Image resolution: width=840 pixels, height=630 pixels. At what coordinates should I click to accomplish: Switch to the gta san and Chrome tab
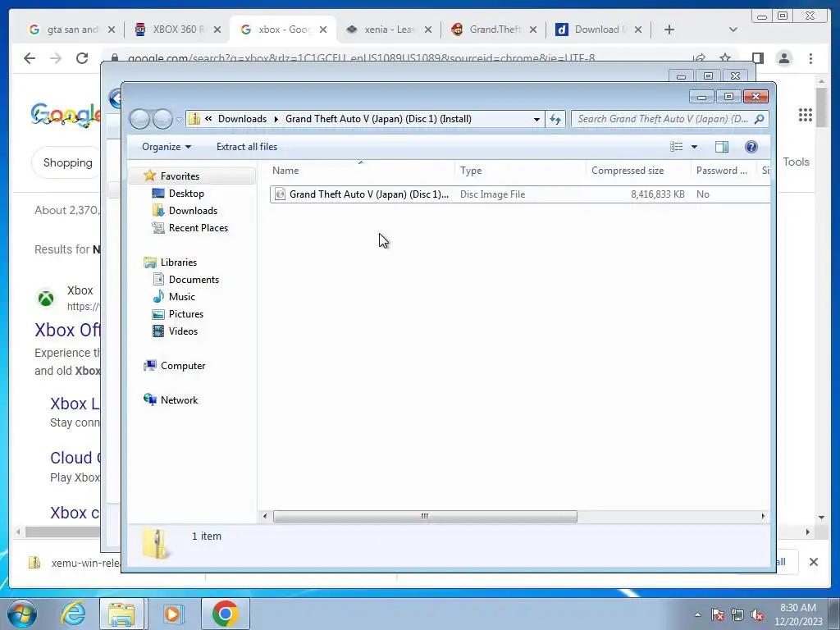pos(71,30)
